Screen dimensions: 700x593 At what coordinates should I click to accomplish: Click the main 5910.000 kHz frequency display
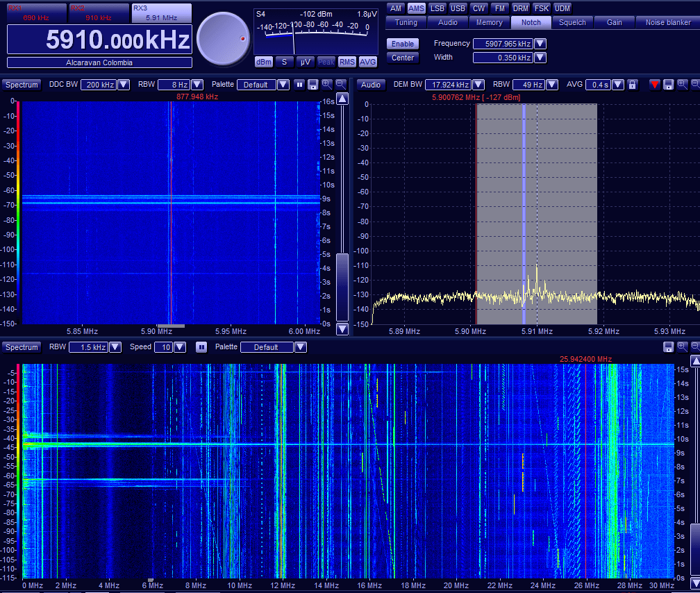coord(99,40)
